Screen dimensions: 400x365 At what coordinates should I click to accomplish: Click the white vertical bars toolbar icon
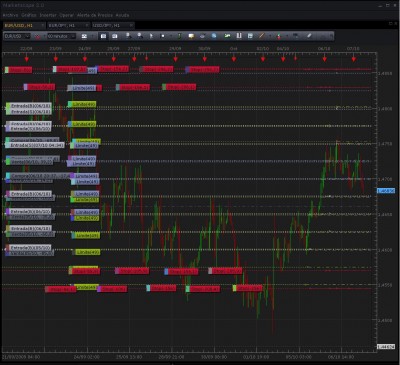pos(239,36)
